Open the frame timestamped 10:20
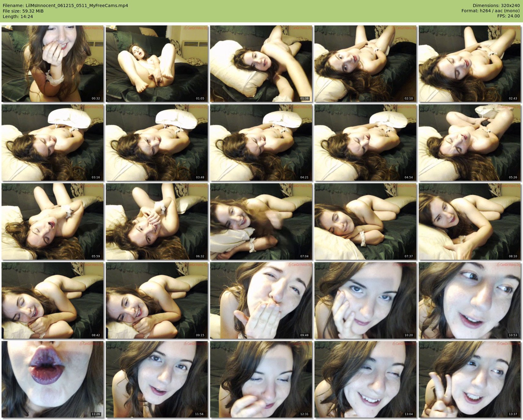The width and height of the screenshot is (523, 420). [x=365, y=300]
